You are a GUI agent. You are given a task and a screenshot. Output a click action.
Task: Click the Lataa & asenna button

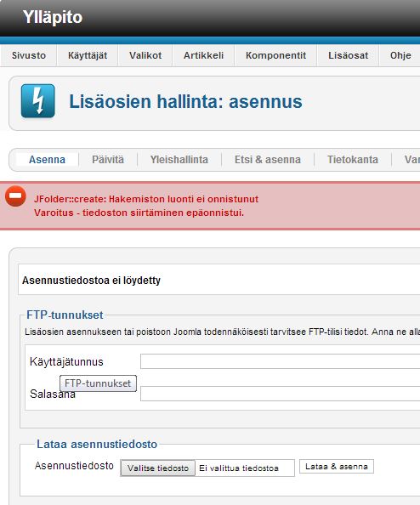(x=337, y=467)
